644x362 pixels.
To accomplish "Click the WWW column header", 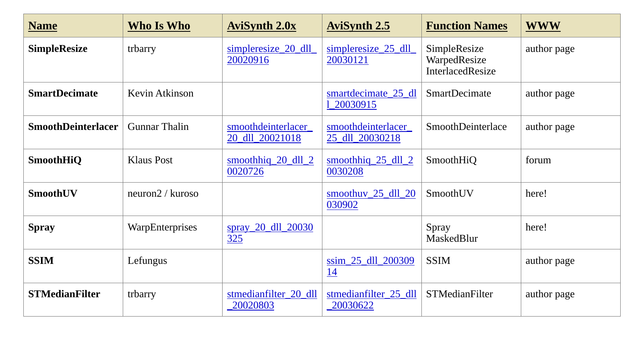I will coord(543,26).
